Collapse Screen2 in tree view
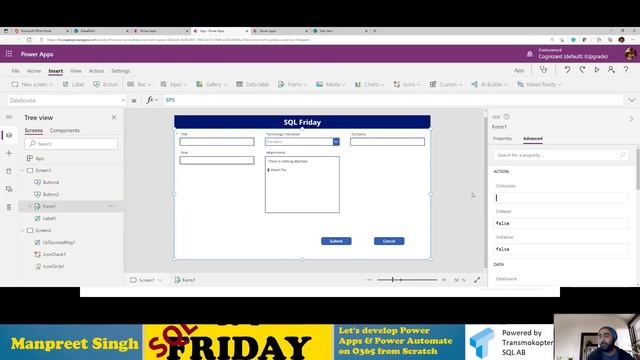Screen dimensions: 640x360 23,230
